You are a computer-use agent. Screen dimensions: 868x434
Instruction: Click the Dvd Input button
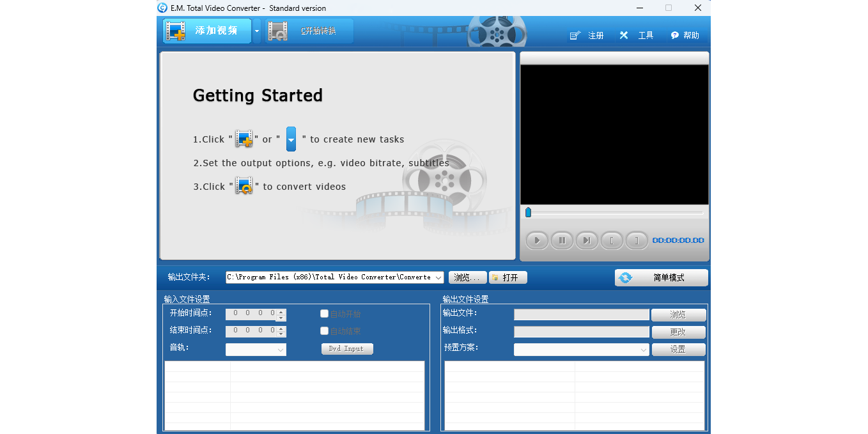[x=347, y=348]
